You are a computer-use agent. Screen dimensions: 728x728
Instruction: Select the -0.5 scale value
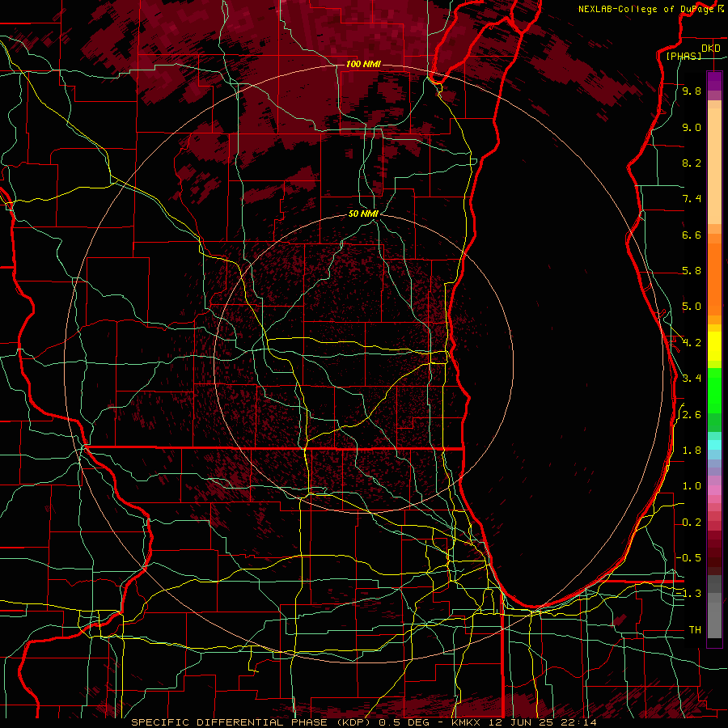[688, 557]
